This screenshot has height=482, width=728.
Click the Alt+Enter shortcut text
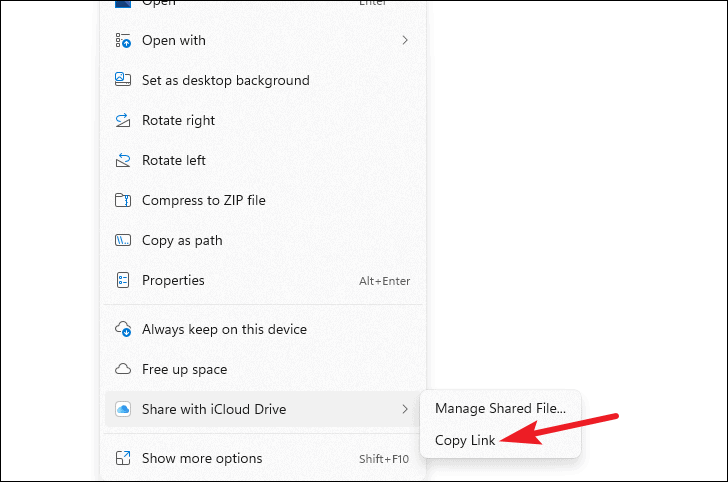[x=384, y=281]
